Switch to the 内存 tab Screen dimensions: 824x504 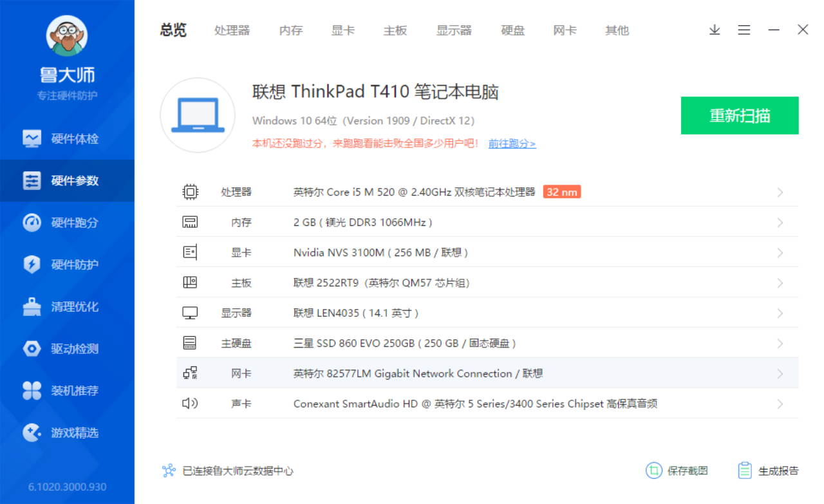tap(290, 30)
